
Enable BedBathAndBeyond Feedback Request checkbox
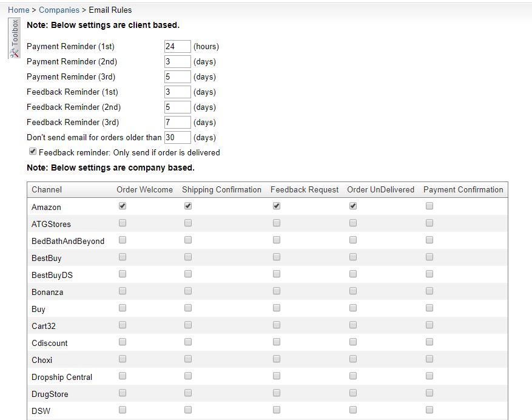pos(277,240)
